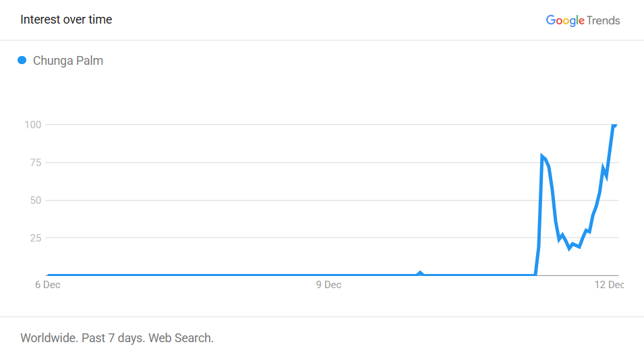Screen dimensions: 644x357
Task: Click the 25 y-axis label
Action: point(36,238)
